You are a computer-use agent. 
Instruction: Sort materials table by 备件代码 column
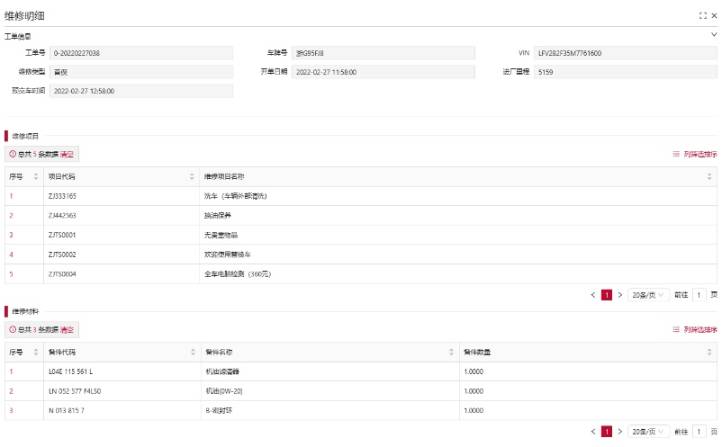(x=192, y=352)
